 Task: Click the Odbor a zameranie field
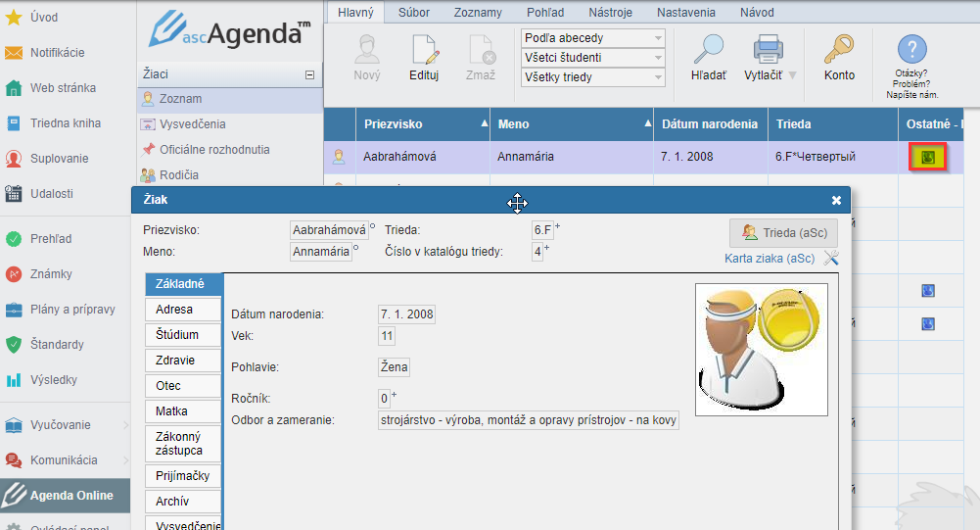pos(528,420)
